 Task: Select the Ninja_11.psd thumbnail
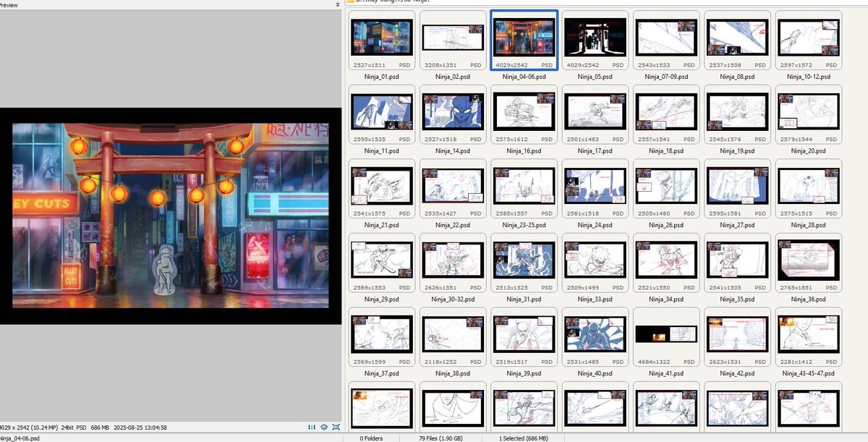[381, 114]
